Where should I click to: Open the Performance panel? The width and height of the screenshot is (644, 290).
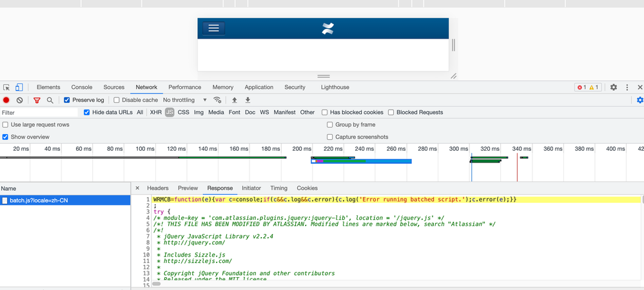(x=185, y=87)
